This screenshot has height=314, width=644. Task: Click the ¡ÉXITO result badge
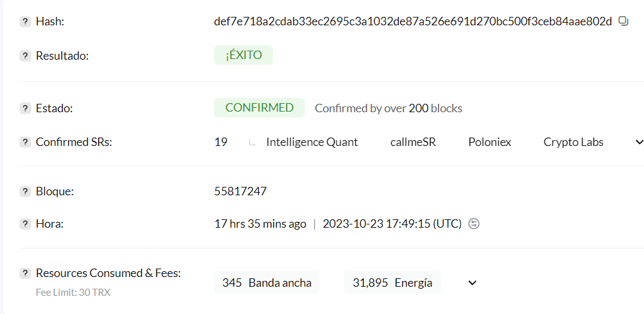tap(243, 55)
